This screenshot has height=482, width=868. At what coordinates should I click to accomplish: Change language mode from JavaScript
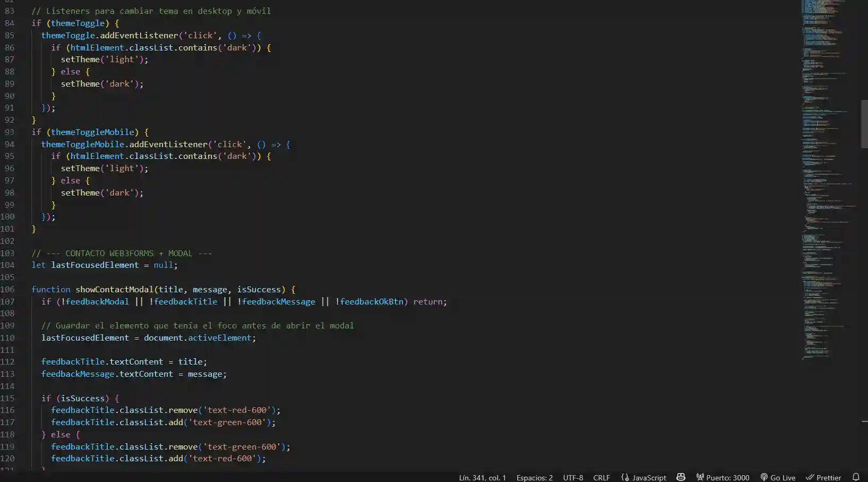coord(643,477)
